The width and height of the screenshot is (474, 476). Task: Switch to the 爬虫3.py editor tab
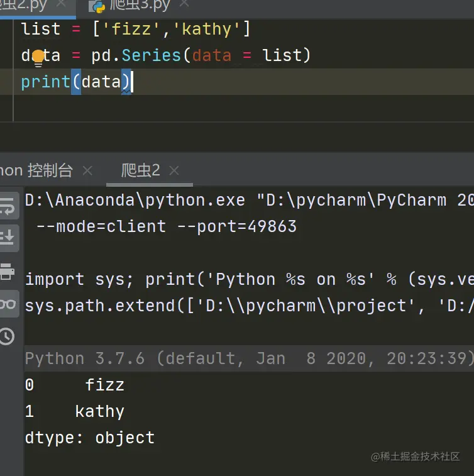click(x=130, y=6)
